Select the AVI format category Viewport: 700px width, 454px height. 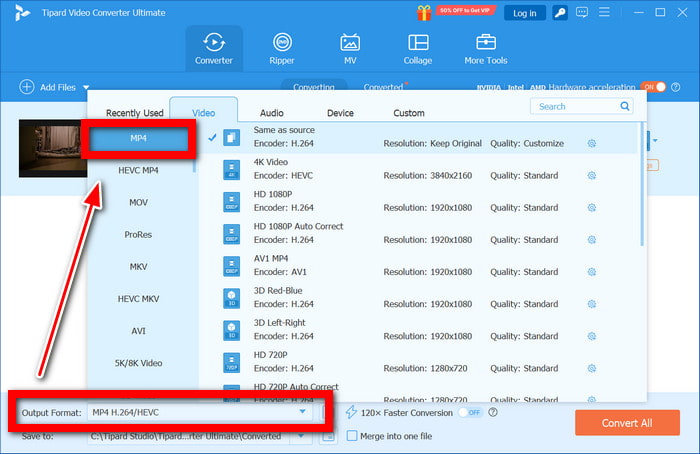tap(138, 331)
